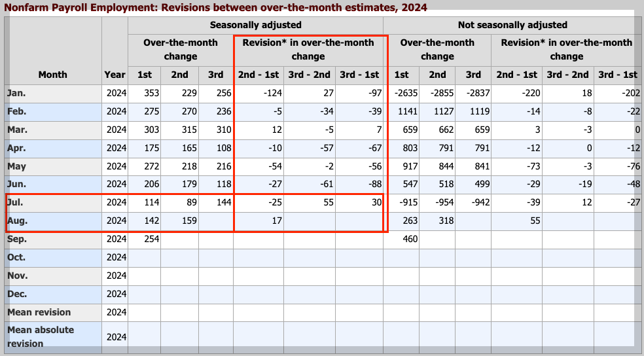The height and width of the screenshot is (356, 644).
Task: Select the table title about Nonfarm Payroll Employment
Action: pyautogui.click(x=215, y=7)
